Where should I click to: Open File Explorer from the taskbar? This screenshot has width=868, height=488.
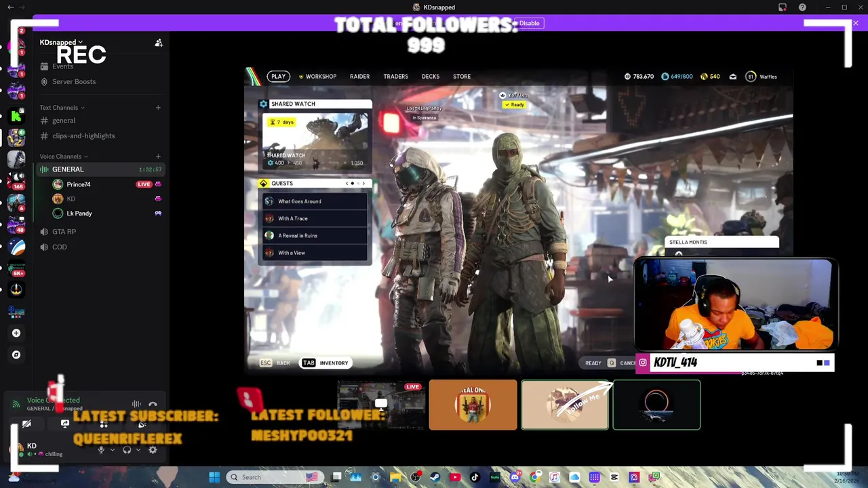[395, 477]
